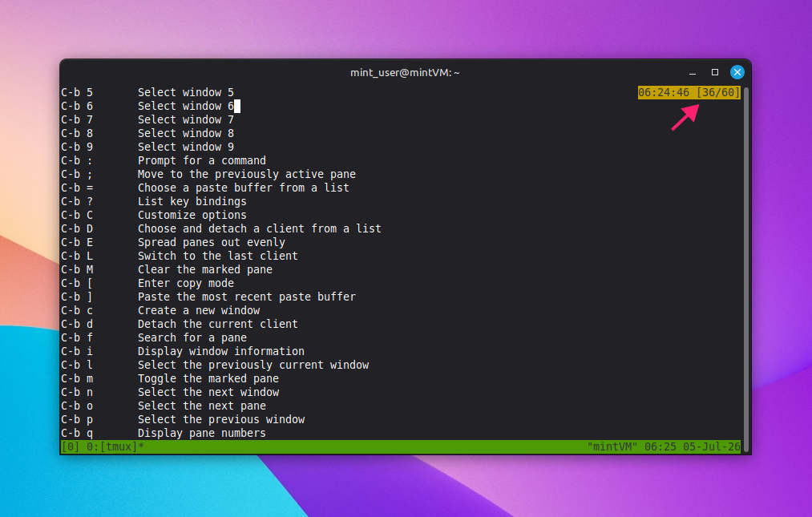Image resolution: width=812 pixels, height=517 pixels.
Task: Click the 'Search for a pane' line
Action: point(192,337)
